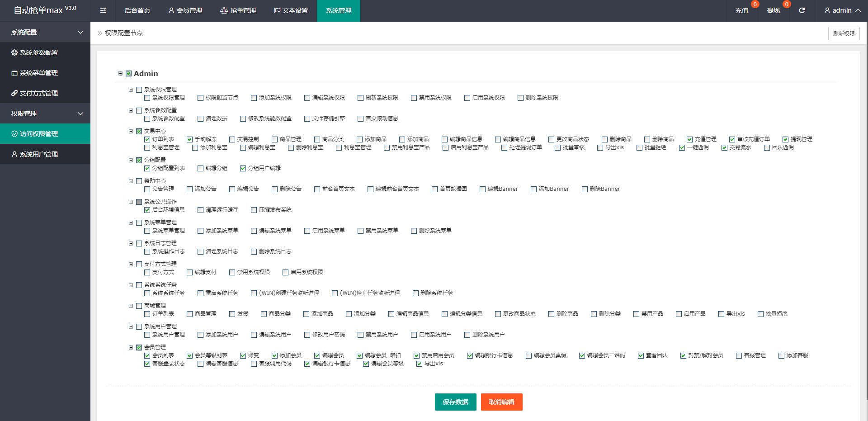Check the 修改用户密码 checkbox

tap(307, 335)
